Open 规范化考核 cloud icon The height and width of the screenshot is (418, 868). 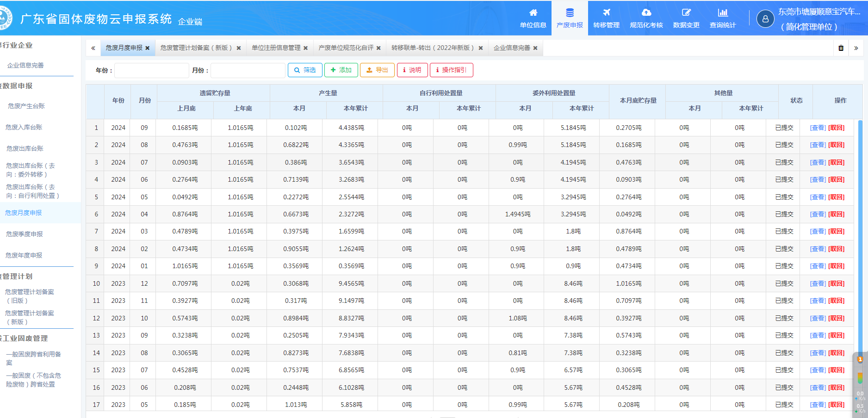pyautogui.click(x=646, y=12)
